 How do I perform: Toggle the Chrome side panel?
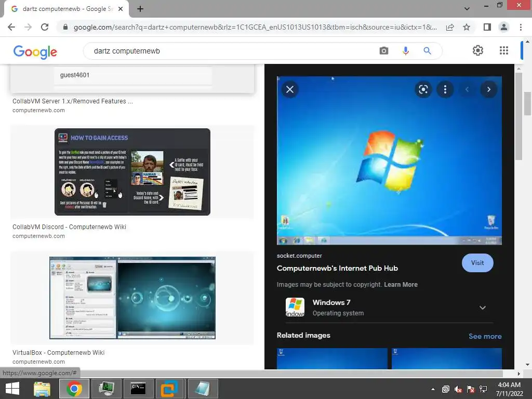(487, 27)
